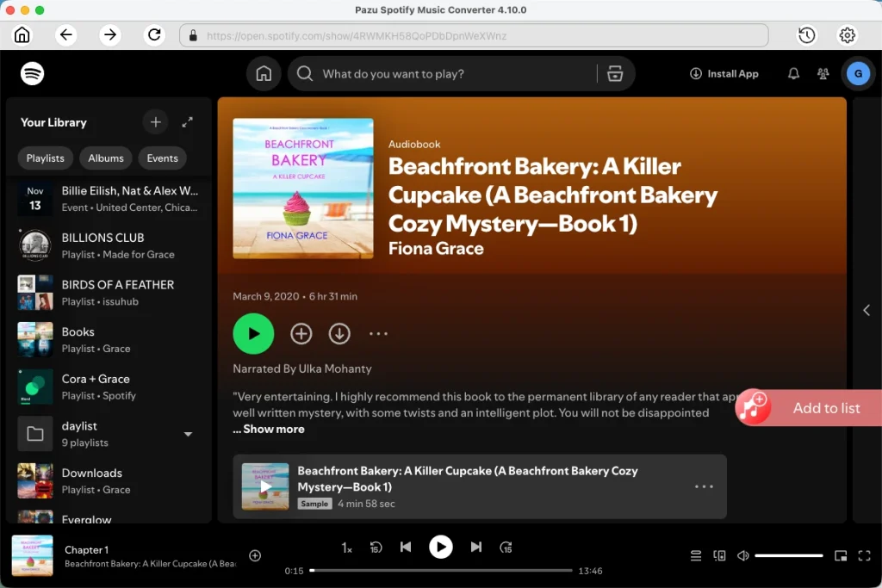The height and width of the screenshot is (588, 882).
Task: Skip forward 15 seconds
Action: (x=506, y=547)
